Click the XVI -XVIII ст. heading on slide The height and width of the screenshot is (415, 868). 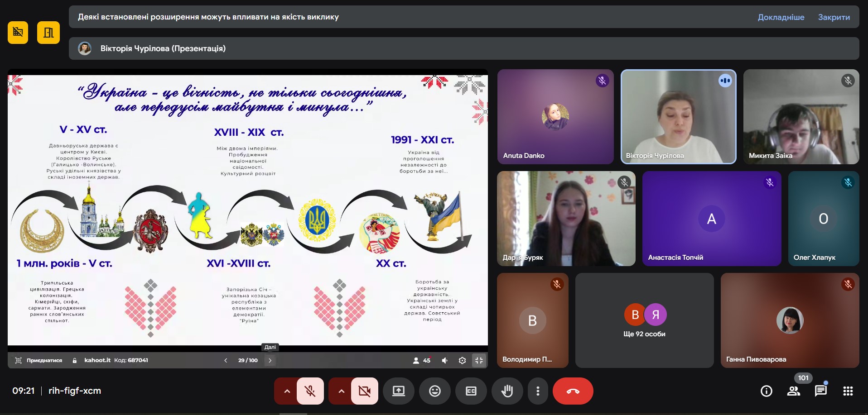[x=238, y=263]
